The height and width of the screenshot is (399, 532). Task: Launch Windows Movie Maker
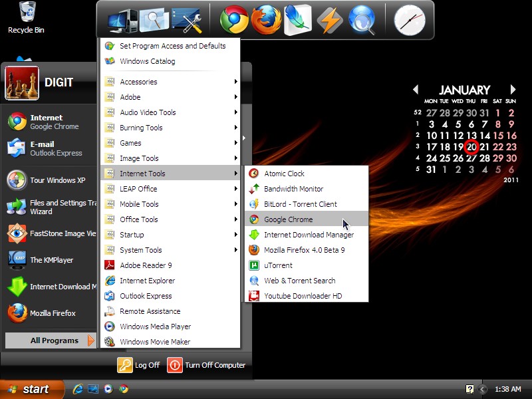click(170, 341)
